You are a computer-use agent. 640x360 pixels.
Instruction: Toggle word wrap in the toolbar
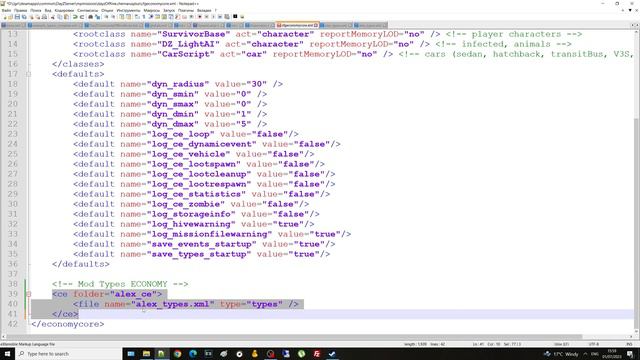[137, 17]
